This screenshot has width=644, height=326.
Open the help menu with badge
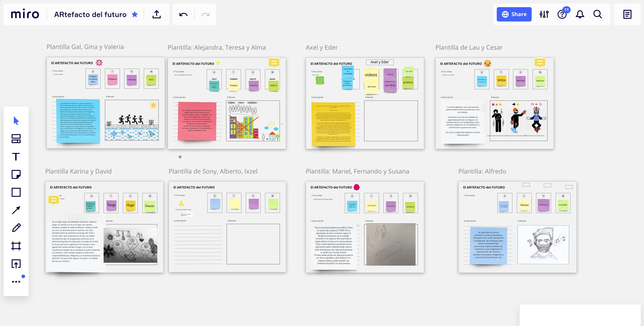(x=562, y=14)
